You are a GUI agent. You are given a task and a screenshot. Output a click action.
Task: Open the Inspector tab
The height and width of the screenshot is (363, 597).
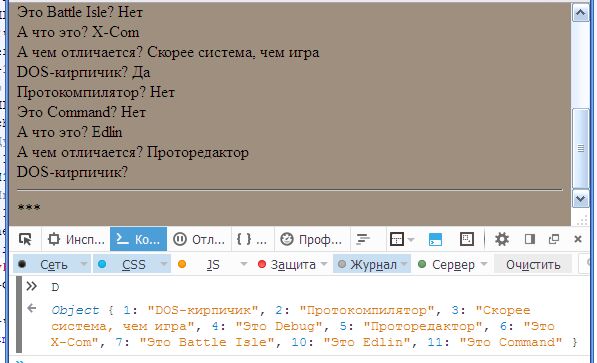click(76, 239)
